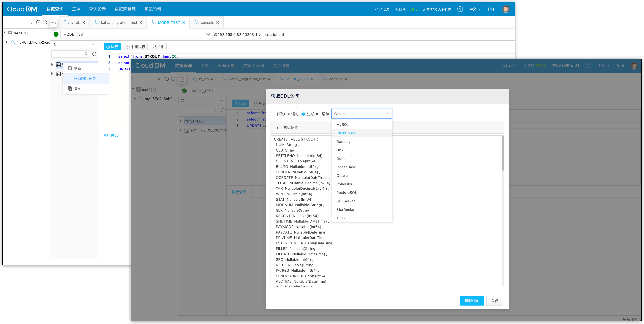
Task: Click the 关闭 button in the dialog
Action: pyautogui.click(x=494, y=301)
